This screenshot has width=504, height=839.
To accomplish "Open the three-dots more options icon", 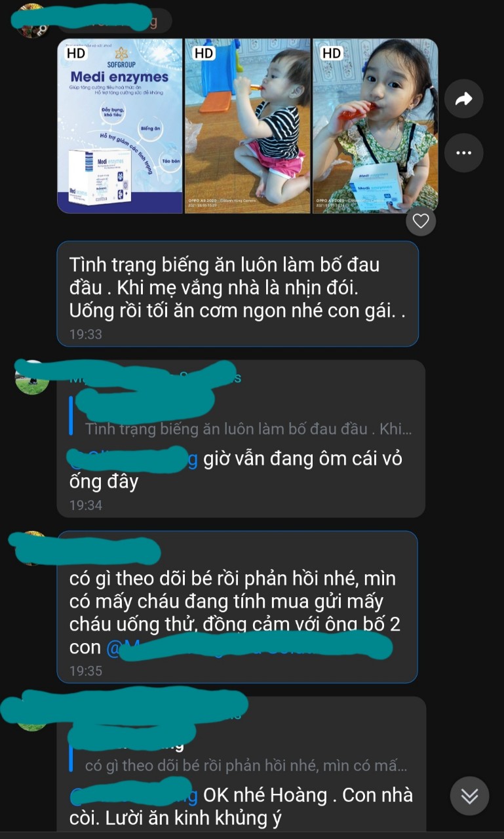I will [463, 153].
